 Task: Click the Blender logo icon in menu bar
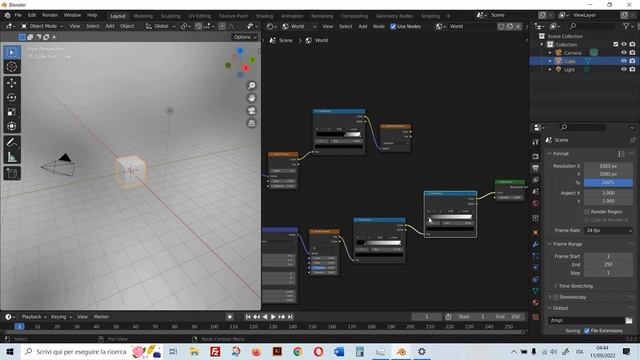point(7,16)
